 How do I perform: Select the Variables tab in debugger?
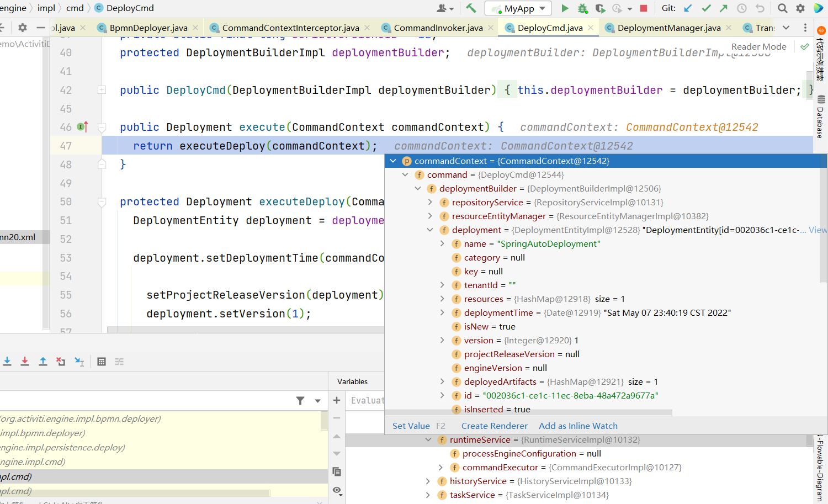pyautogui.click(x=352, y=381)
